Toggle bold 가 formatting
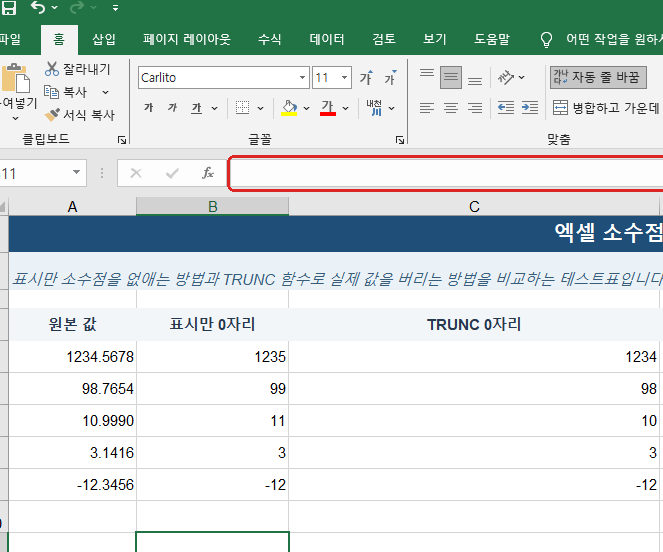 click(x=148, y=108)
